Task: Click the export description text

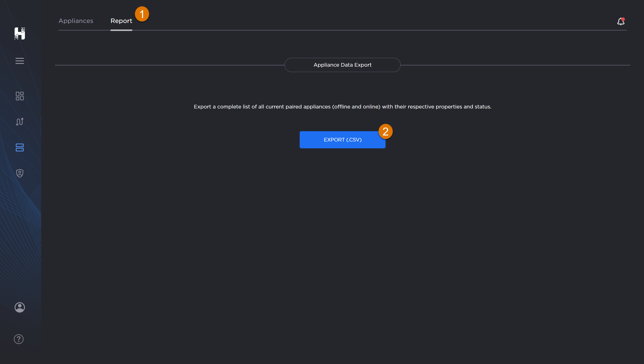Action: point(342,107)
